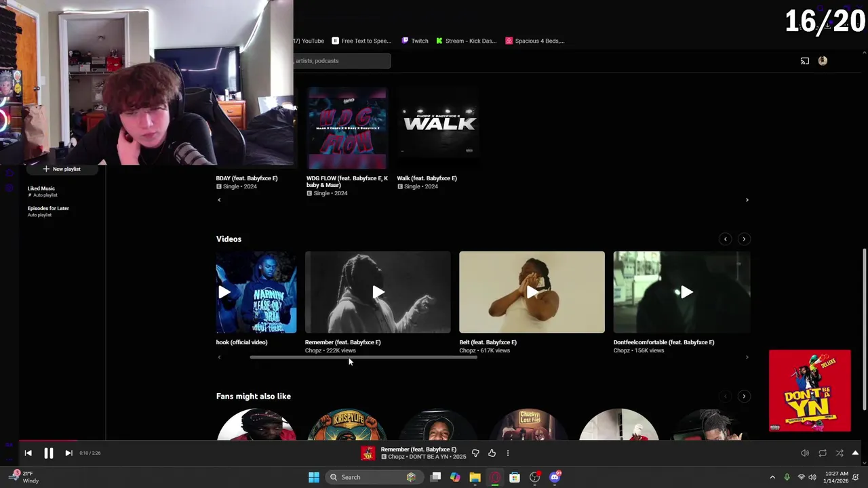
Task: Click the BDAY (feat. Babyfxce E) title
Action: tap(247, 178)
